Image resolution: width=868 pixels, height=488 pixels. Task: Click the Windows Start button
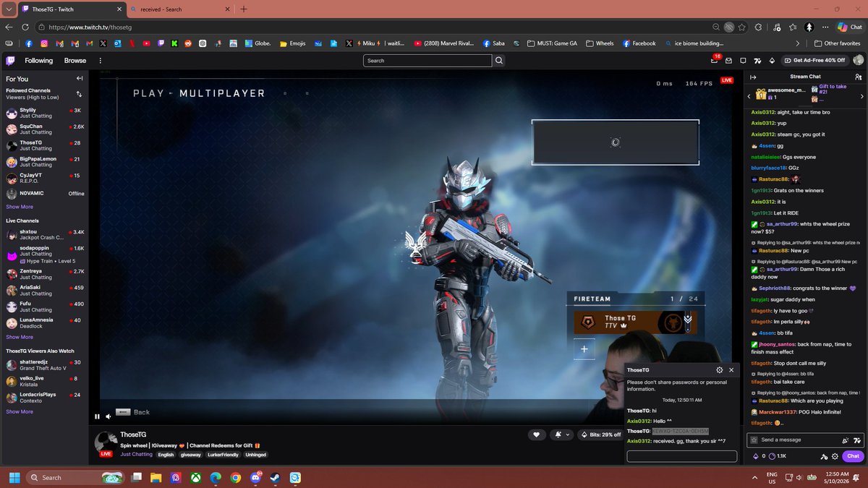[14, 478]
